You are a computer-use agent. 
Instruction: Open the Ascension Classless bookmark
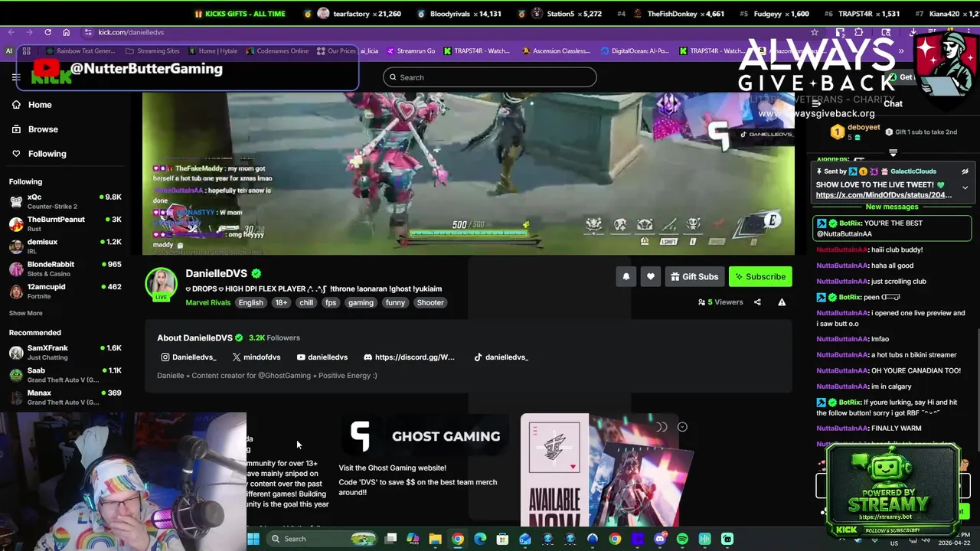(x=557, y=51)
